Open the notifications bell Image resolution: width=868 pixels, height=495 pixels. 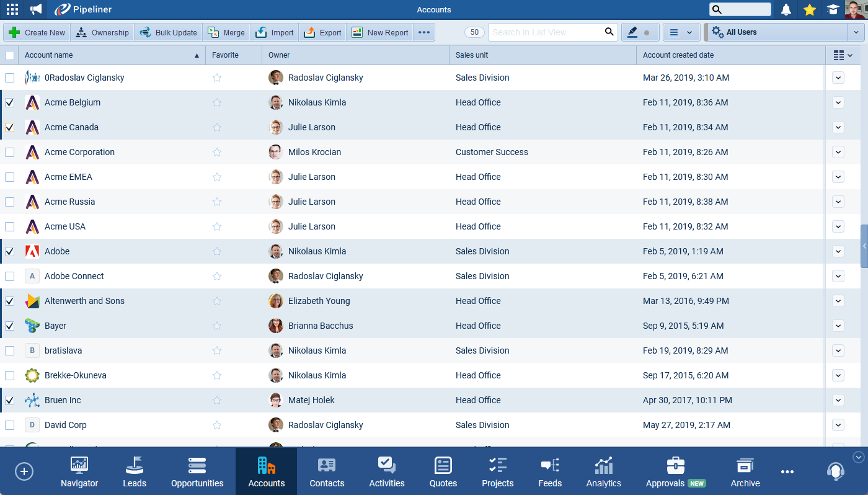786,9
